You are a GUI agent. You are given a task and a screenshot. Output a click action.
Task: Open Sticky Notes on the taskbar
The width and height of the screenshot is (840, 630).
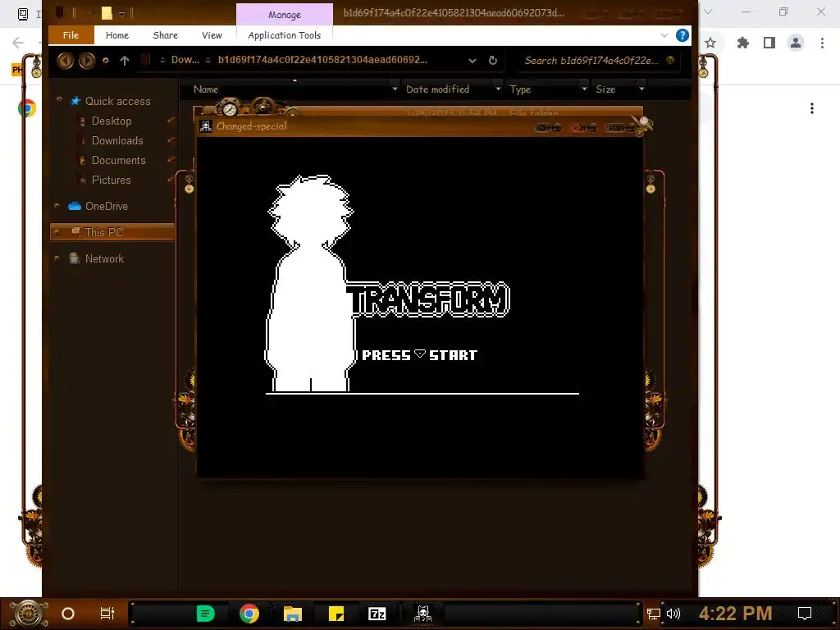pos(336,614)
